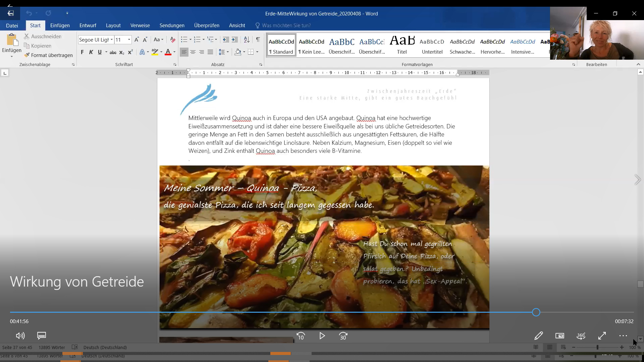Open the font name dropdown

pos(112,40)
